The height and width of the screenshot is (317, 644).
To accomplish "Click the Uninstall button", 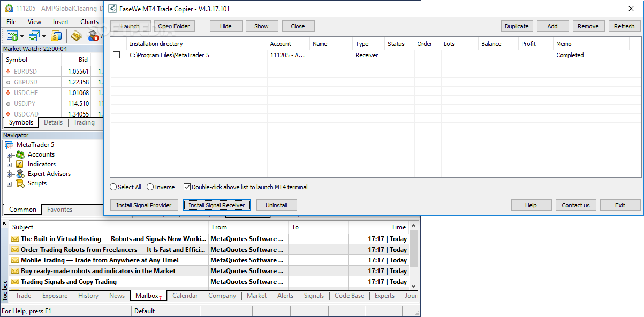I will 277,205.
